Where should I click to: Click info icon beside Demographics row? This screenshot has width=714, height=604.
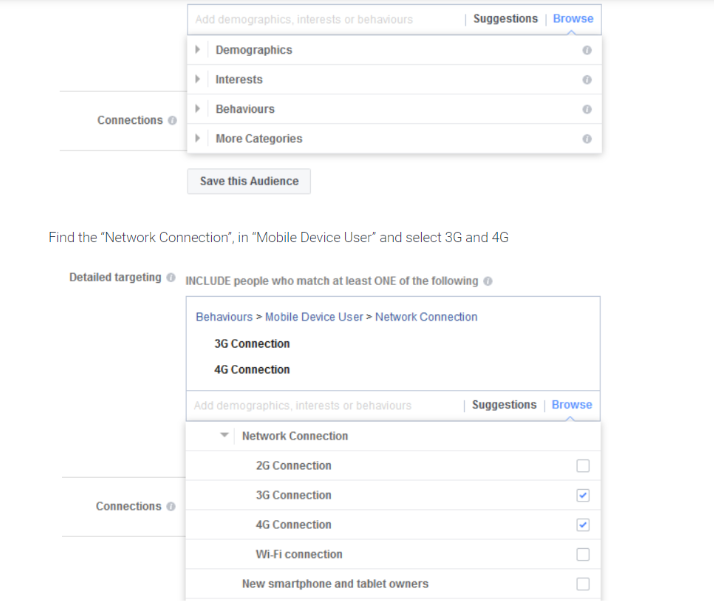click(x=587, y=50)
